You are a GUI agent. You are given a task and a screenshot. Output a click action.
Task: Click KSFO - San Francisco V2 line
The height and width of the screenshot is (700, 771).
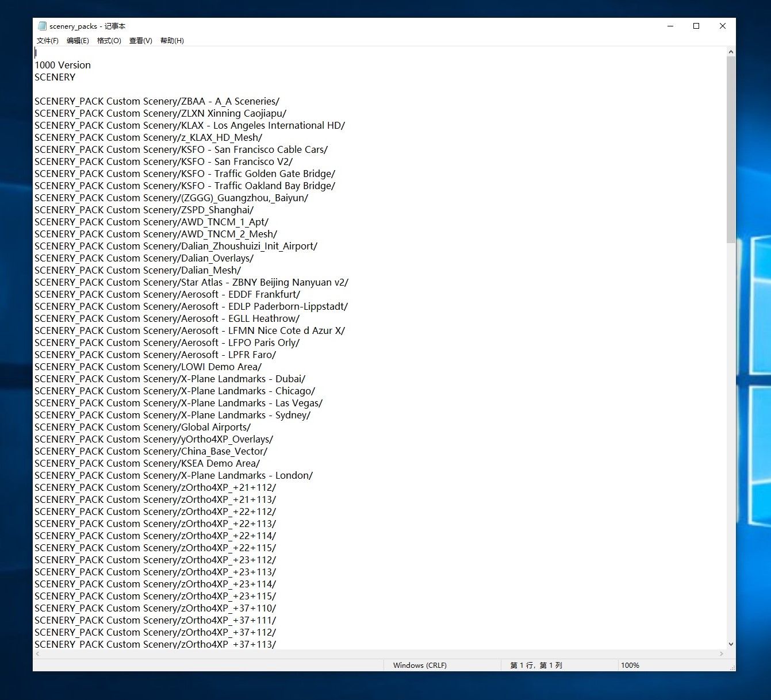click(164, 161)
